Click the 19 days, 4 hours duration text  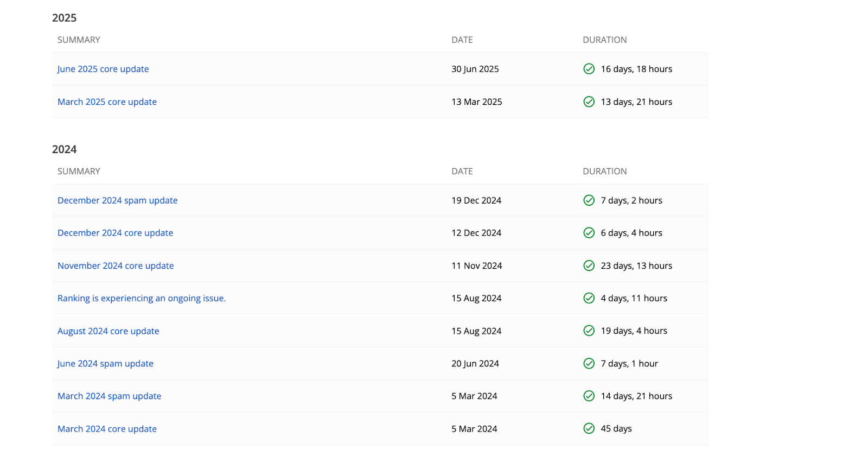(x=634, y=331)
